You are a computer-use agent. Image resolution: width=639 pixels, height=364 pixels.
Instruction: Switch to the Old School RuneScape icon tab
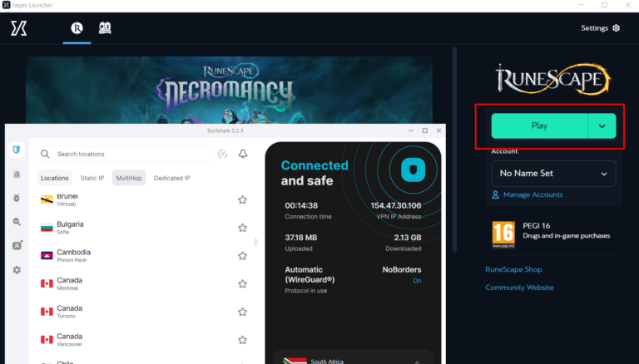[105, 28]
